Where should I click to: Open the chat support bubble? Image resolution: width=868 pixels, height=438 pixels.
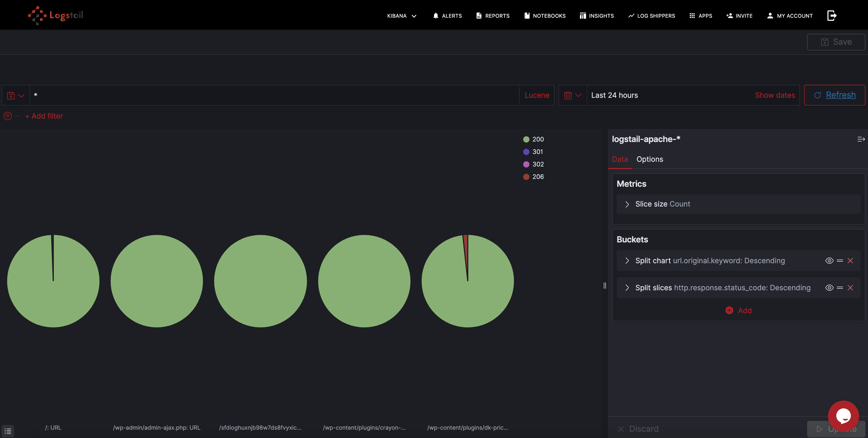(843, 416)
